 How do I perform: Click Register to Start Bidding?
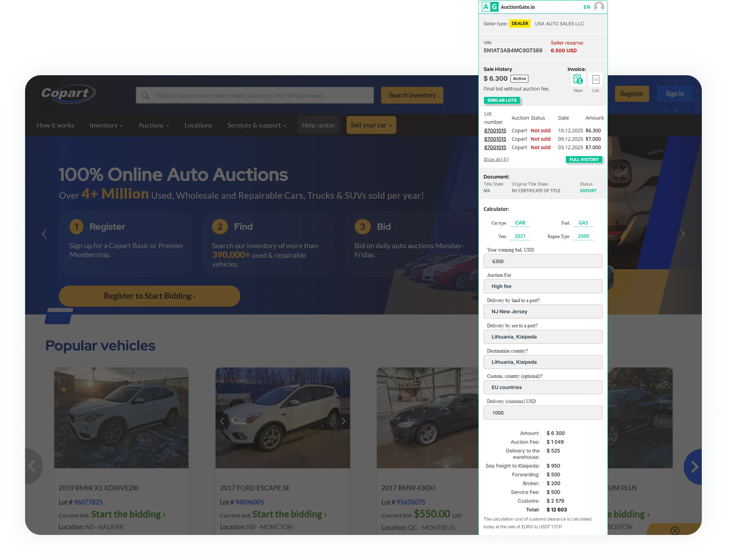pos(149,296)
